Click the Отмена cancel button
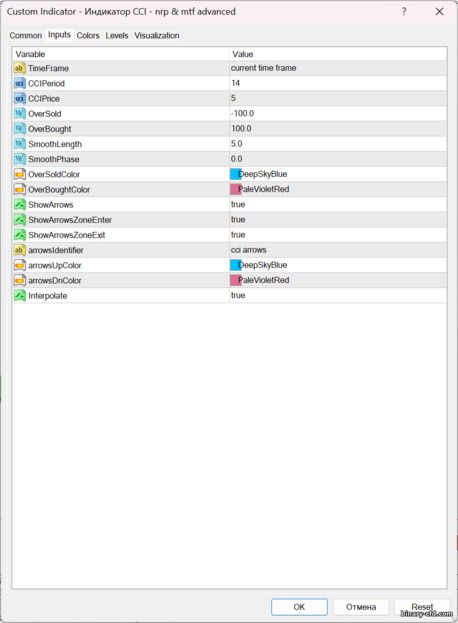This screenshot has height=623, width=458. (x=361, y=607)
